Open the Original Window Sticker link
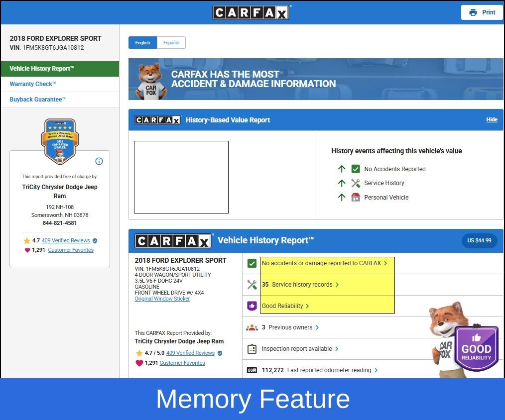The height and width of the screenshot is (420, 505). point(162,299)
